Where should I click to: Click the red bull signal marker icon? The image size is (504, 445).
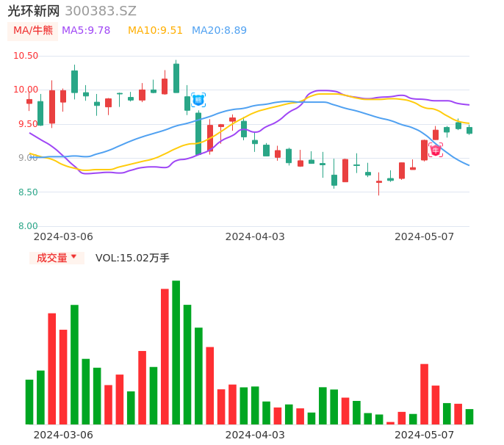436,150
